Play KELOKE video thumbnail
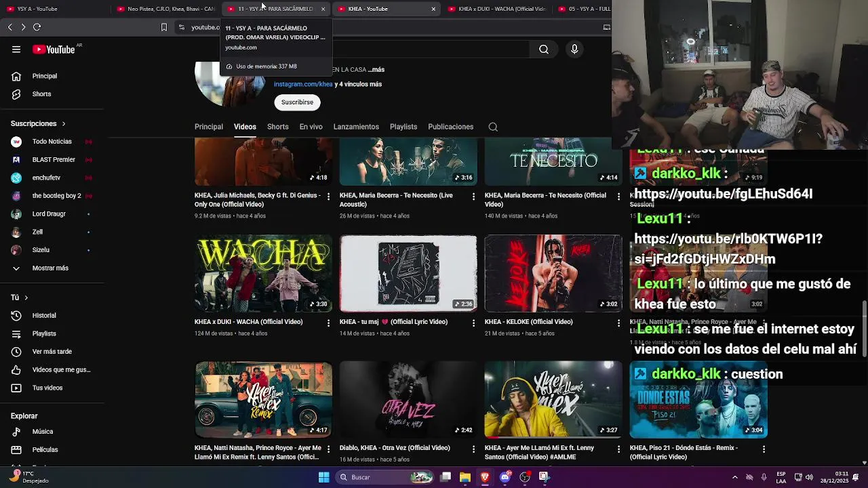This screenshot has height=488, width=868. click(553, 273)
